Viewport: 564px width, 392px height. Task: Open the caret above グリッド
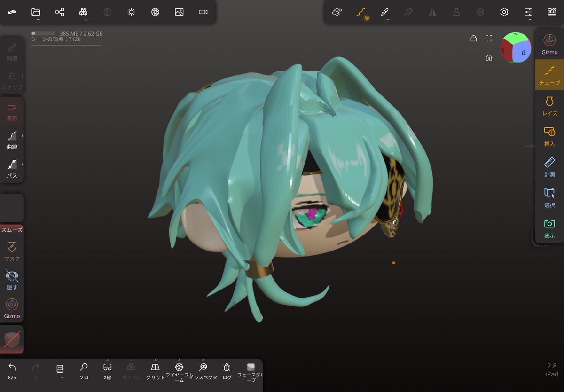point(156,360)
